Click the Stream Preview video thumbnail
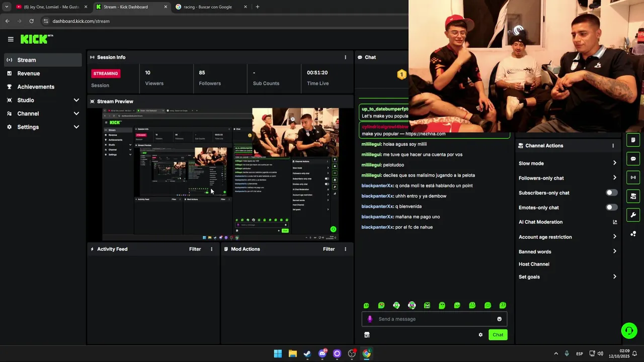The width and height of the screenshot is (644, 362). coord(220,174)
